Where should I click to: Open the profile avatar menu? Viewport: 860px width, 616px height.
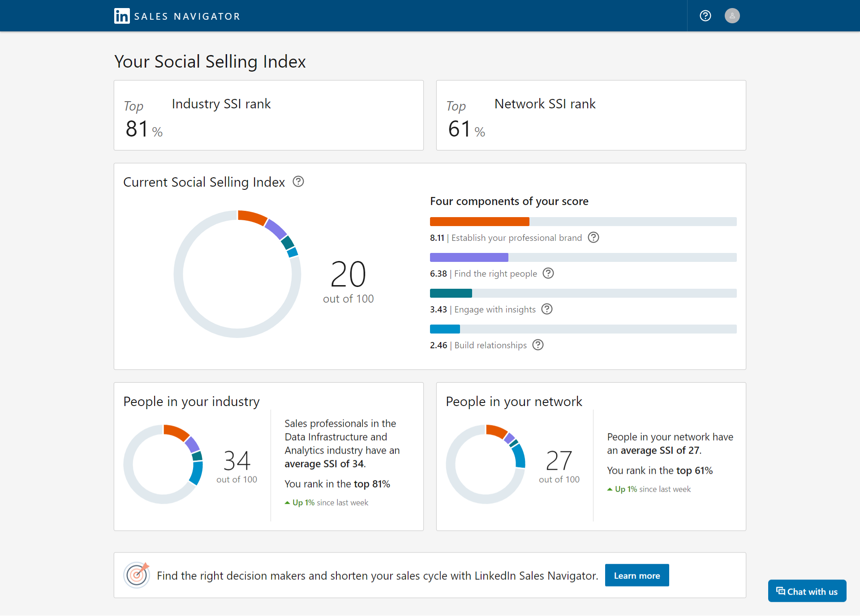[732, 16]
